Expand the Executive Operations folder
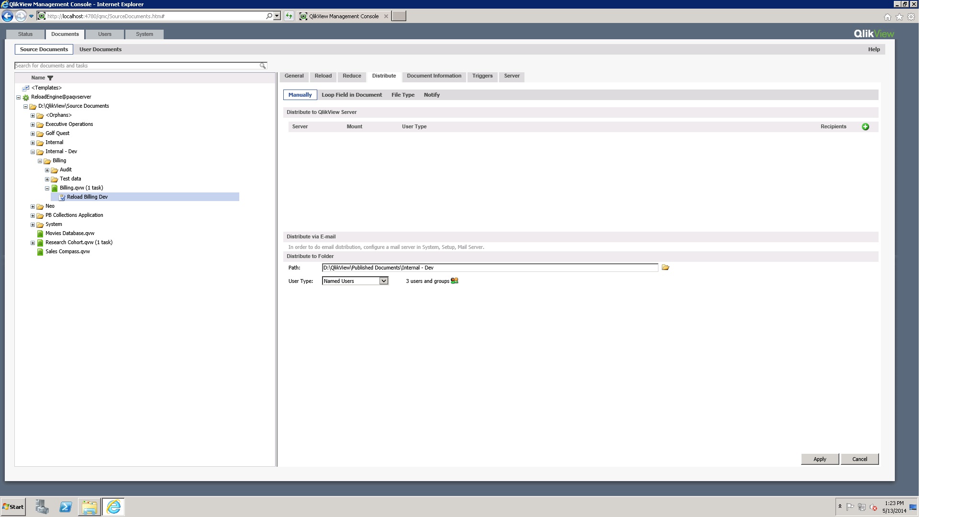 pos(33,124)
